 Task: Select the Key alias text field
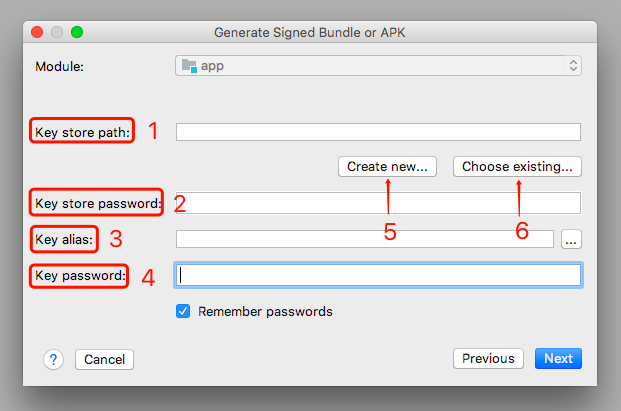coord(365,239)
